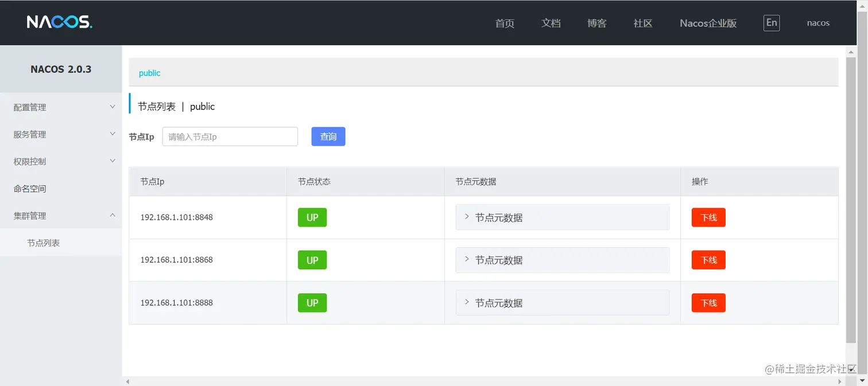Click the UP status of node 8868

[x=312, y=260]
